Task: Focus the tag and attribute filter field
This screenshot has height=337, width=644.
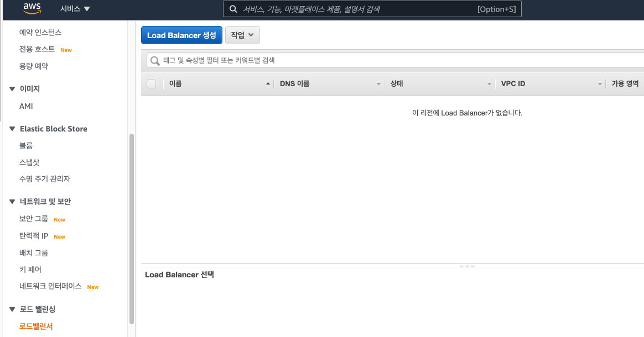Action: click(395, 60)
